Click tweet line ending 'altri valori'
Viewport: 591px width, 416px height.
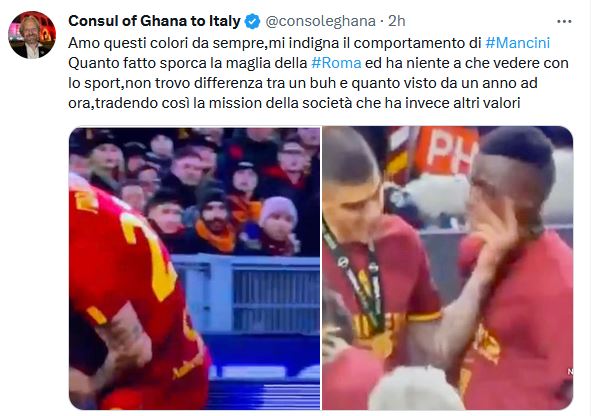pyautogui.click(x=294, y=103)
